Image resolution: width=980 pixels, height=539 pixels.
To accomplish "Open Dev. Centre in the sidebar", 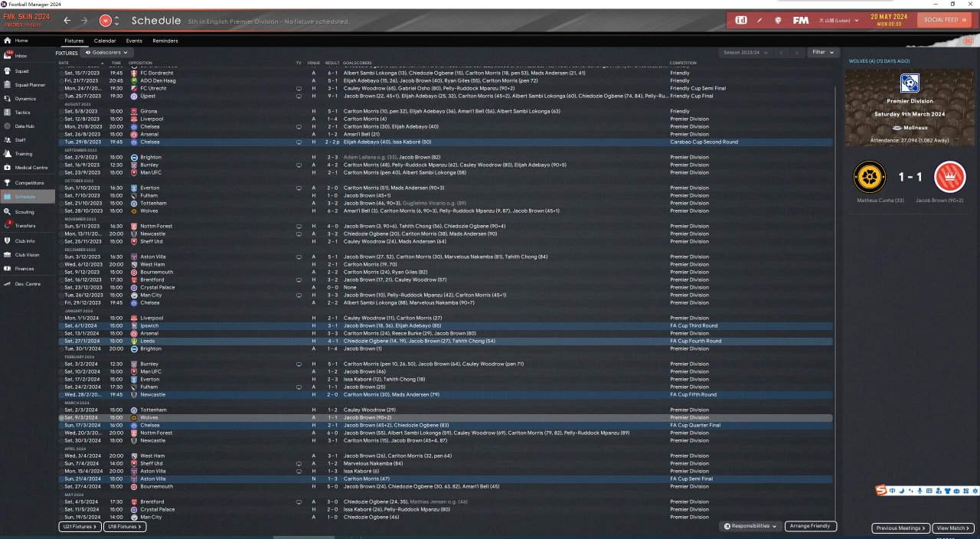I will [26, 284].
